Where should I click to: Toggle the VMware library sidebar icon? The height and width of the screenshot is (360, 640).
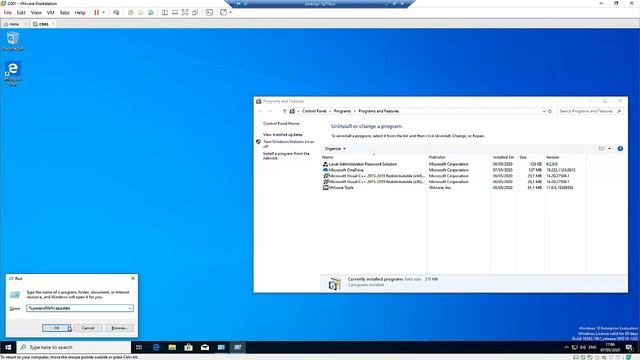(x=165, y=13)
